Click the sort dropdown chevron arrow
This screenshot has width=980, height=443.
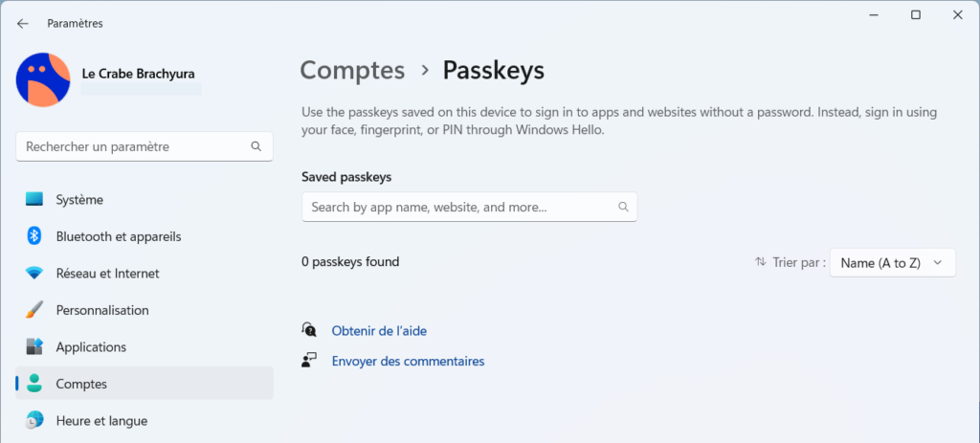[x=937, y=263]
